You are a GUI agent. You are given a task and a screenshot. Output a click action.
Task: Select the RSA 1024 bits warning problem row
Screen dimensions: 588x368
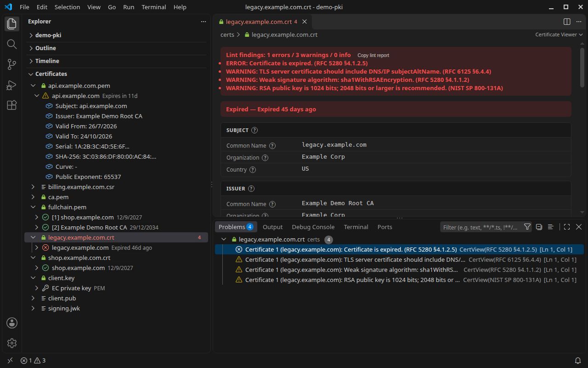pyautogui.click(x=399, y=280)
